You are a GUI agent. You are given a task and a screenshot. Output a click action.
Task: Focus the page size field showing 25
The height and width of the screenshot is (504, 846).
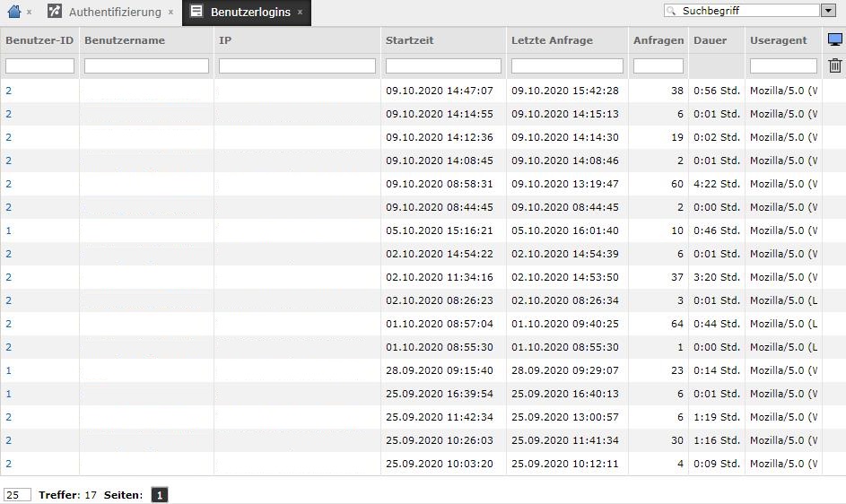click(x=17, y=495)
